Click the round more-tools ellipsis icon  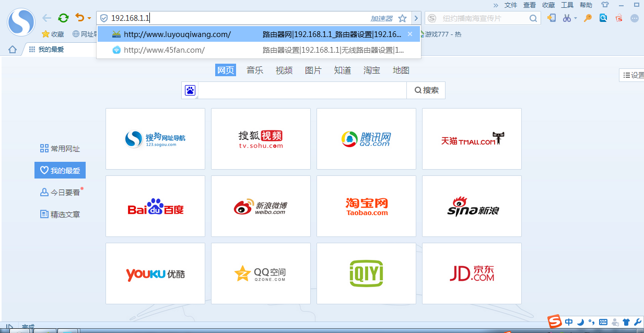[x=635, y=18]
